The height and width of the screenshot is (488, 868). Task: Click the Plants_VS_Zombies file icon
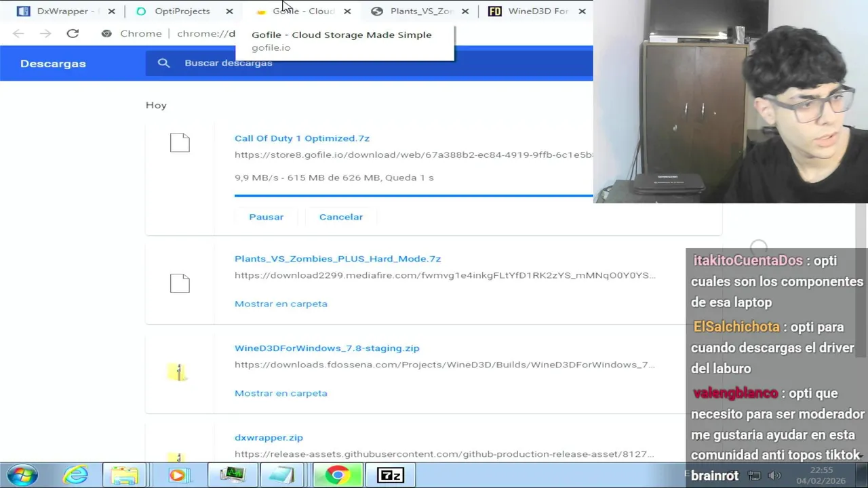[x=180, y=283]
